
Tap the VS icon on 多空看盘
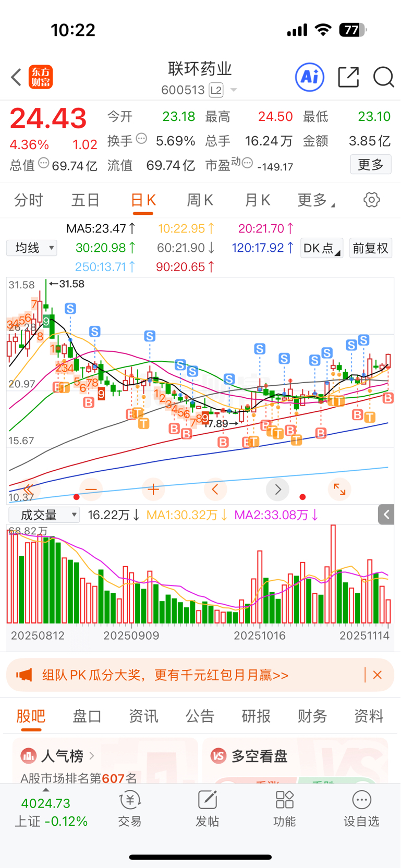[x=218, y=755]
